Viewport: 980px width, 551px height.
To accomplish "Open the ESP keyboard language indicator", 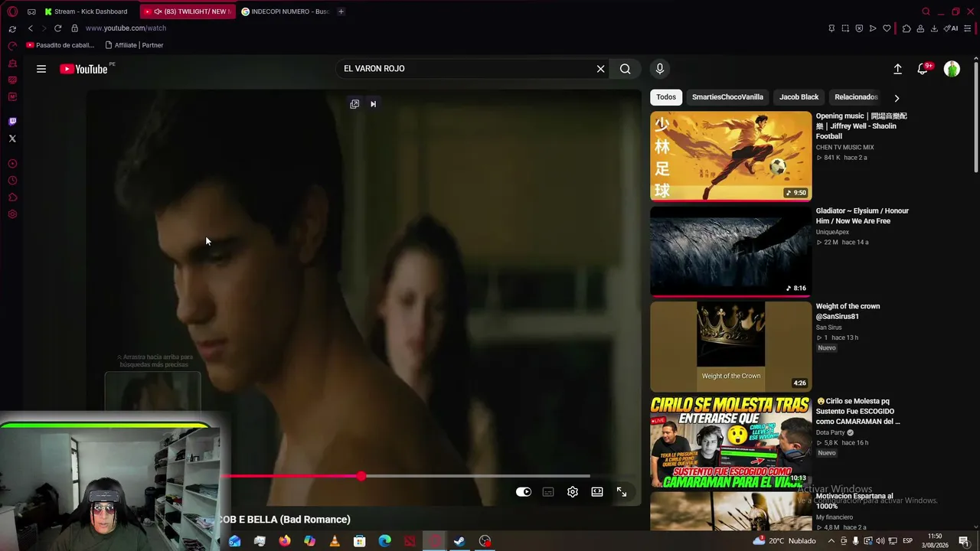I will tap(907, 541).
